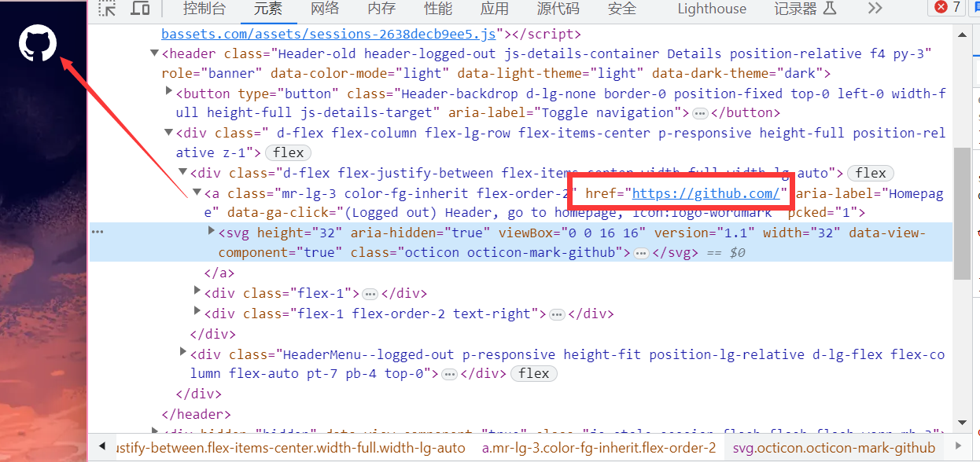This screenshot has width=980, height=462.
Task: Open the 网络 (Network) tab
Action: click(x=325, y=9)
